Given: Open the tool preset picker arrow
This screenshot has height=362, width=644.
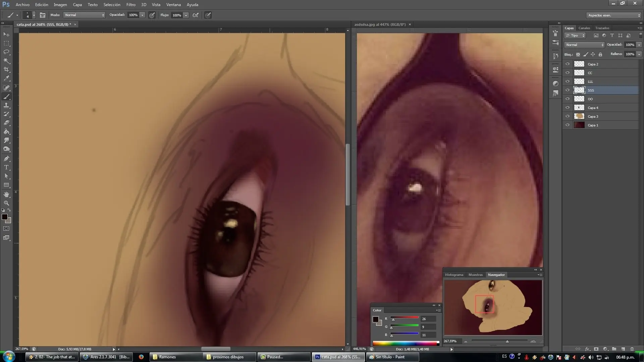Looking at the screenshot, I should click(17, 15).
